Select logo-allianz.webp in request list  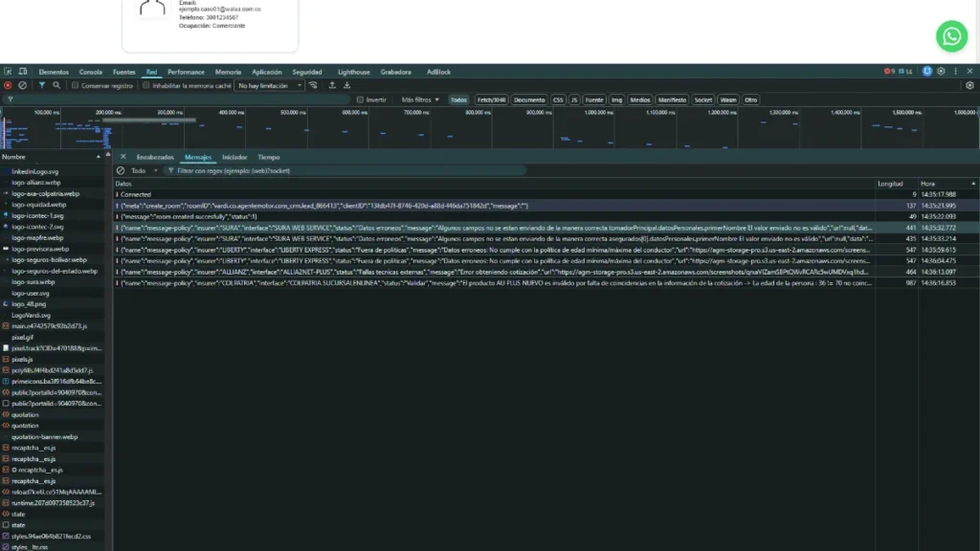(x=36, y=183)
